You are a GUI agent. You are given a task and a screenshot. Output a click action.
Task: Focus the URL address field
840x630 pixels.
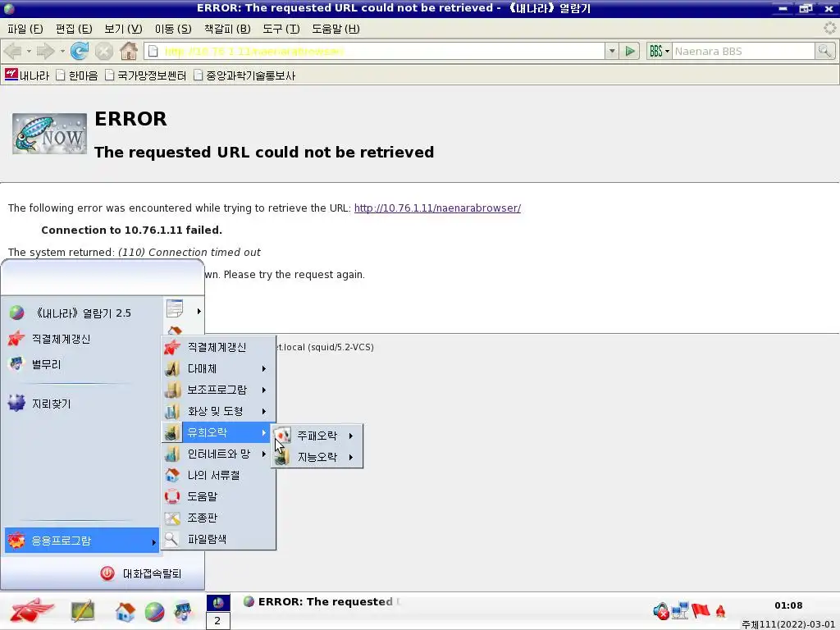pos(375,52)
